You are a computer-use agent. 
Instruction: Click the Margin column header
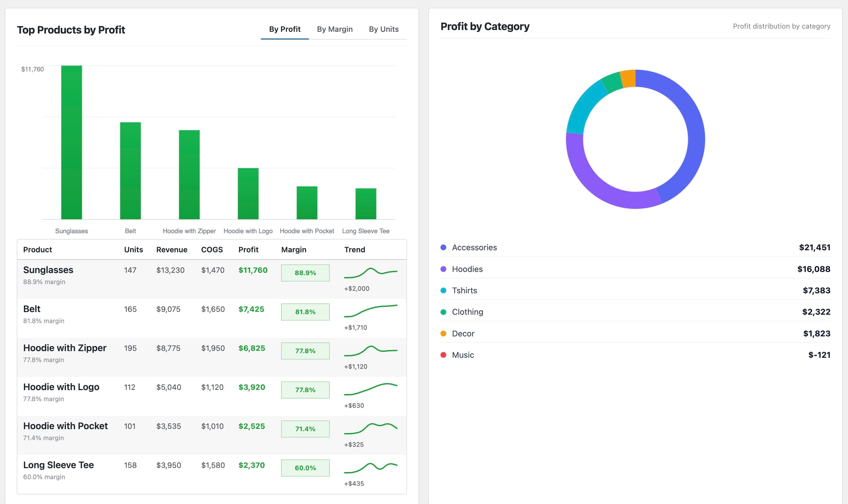pos(294,250)
